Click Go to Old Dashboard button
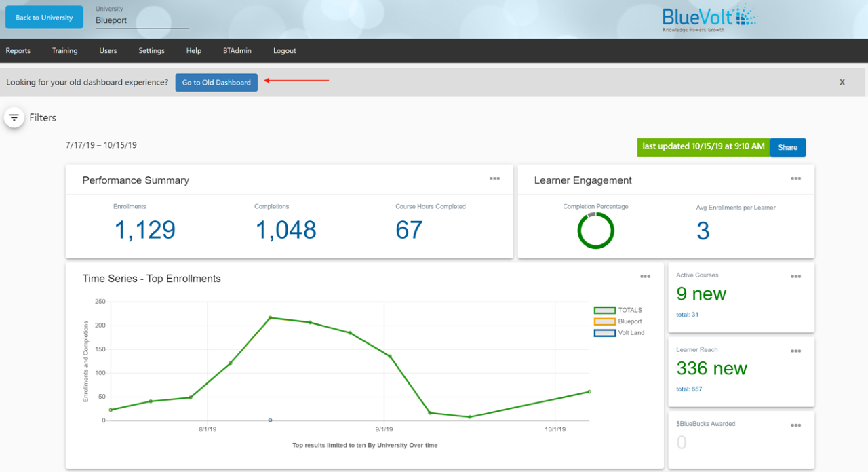Viewport: 868px width, 472px height. click(x=216, y=83)
